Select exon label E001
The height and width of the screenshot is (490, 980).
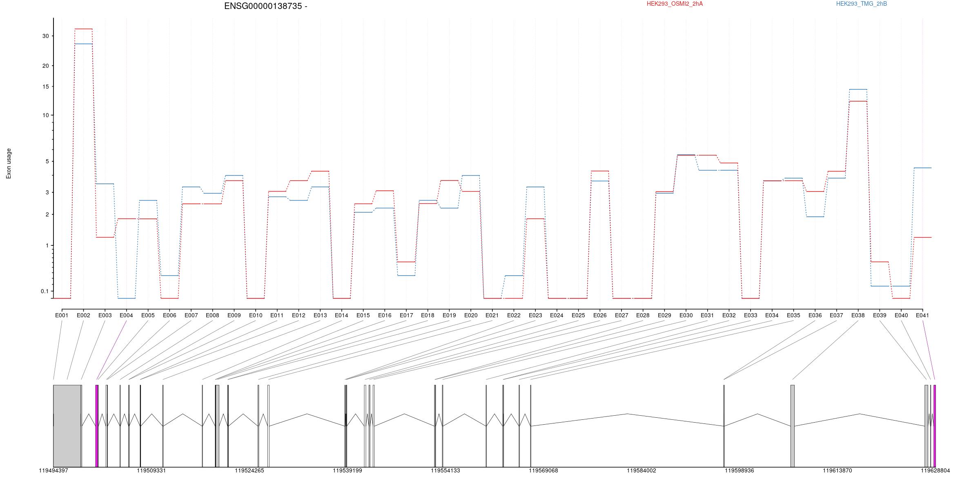(62, 315)
